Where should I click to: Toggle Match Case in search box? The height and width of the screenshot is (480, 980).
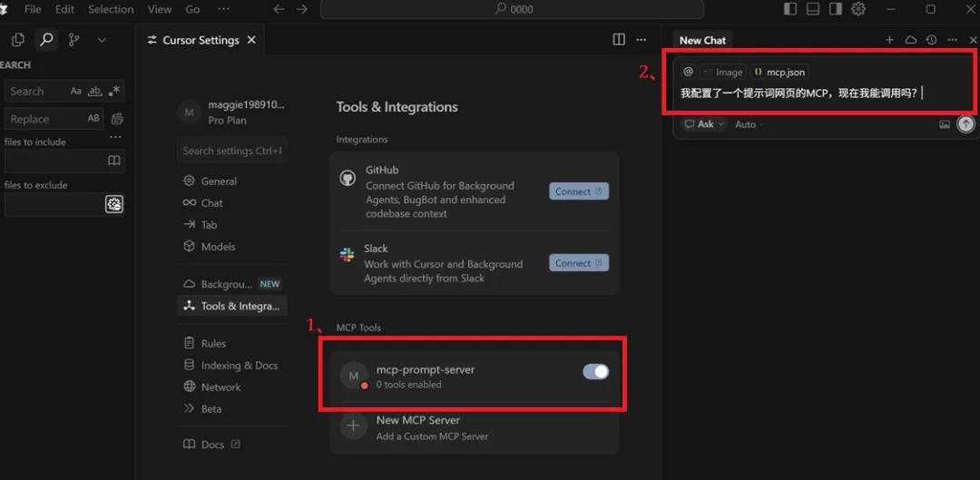coord(75,92)
